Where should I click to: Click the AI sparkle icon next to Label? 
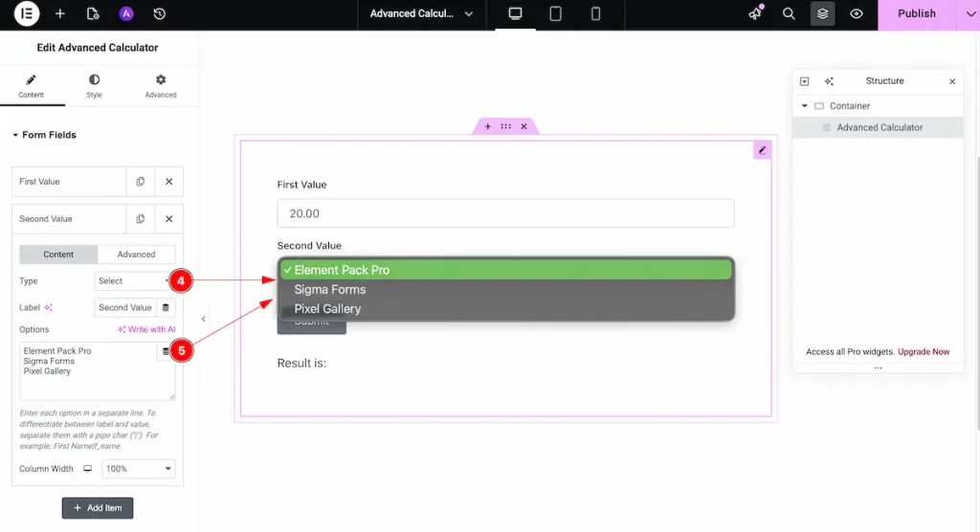(x=48, y=307)
